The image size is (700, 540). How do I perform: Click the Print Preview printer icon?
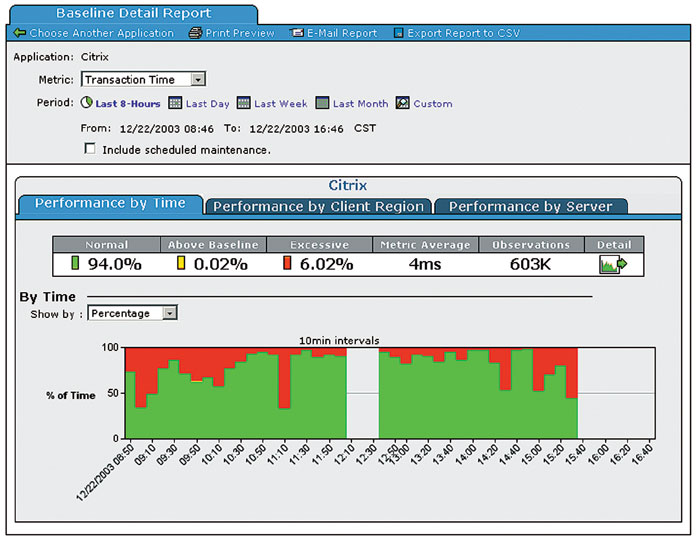click(195, 33)
